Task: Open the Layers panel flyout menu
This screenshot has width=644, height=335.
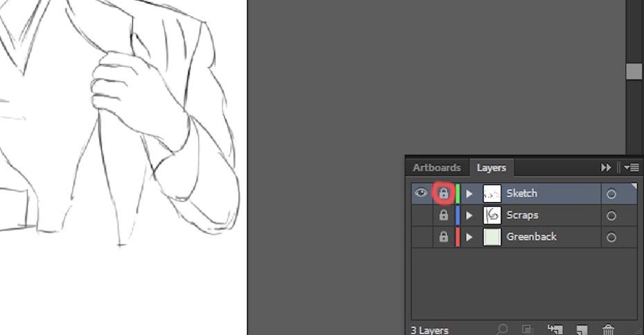Action: point(631,167)
